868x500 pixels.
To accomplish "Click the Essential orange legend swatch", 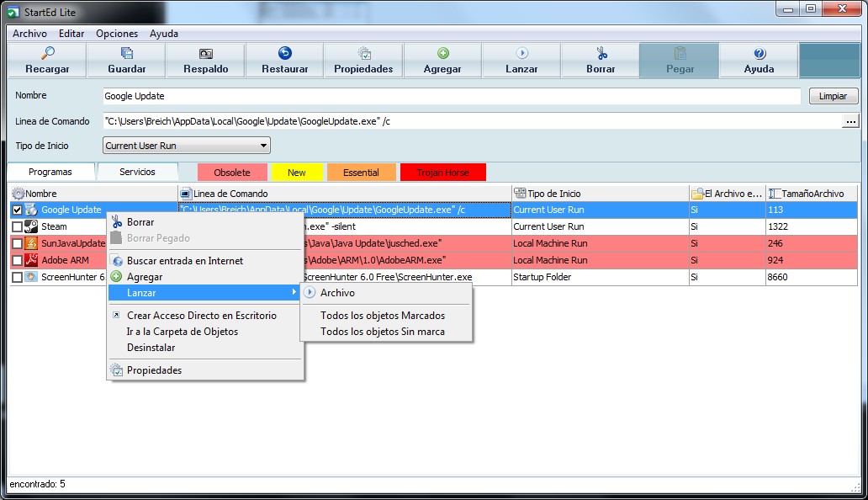I will pos(362,173).
